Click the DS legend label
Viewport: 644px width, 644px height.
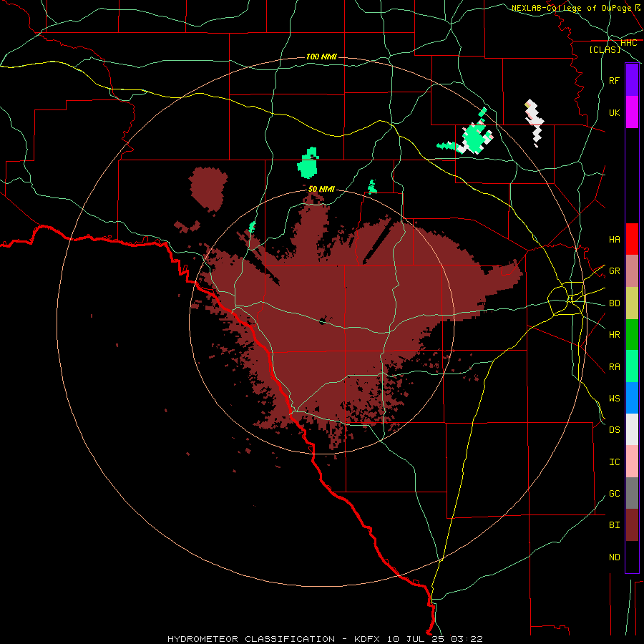tap(615, 430)
